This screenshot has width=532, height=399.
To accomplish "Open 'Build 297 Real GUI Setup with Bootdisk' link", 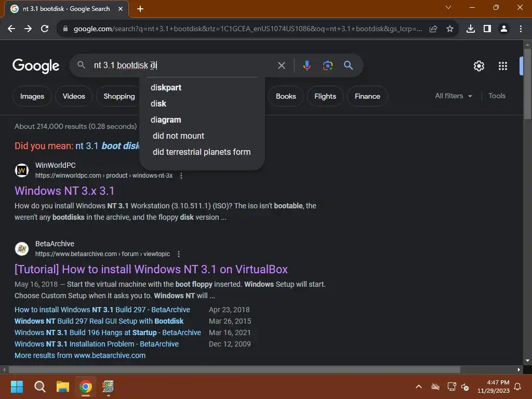I will pyautogui.click(x=99, y=321).
